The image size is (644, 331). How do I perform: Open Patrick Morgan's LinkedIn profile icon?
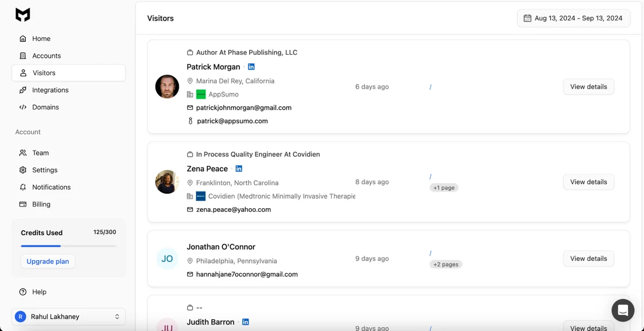[251, 67]
